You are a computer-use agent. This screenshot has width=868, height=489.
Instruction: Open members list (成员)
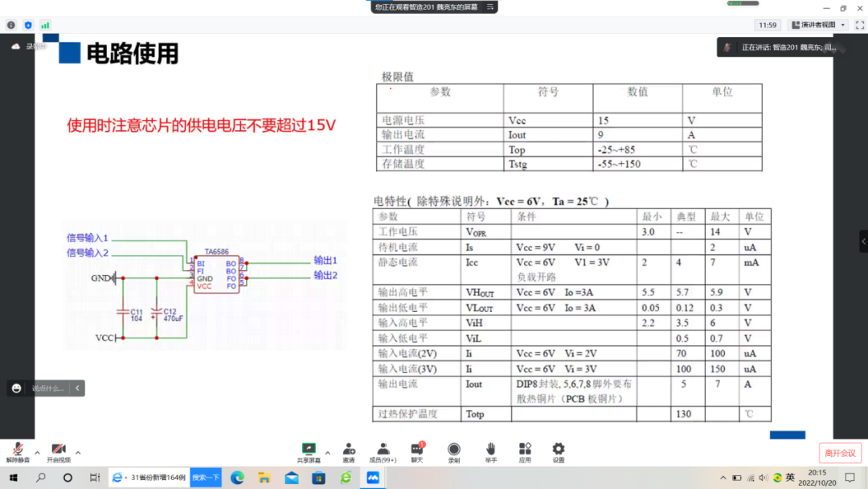click(x=383, y=453)
